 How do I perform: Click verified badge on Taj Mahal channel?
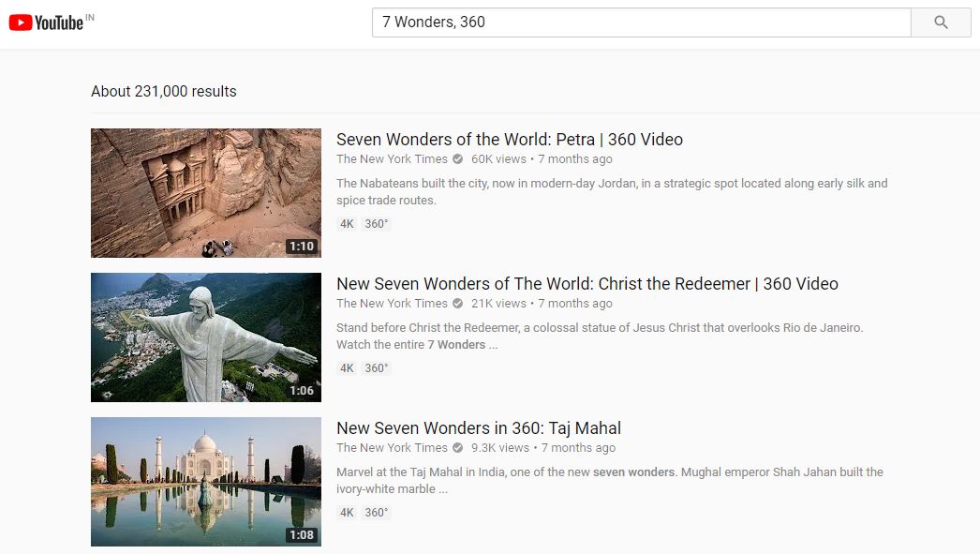coord(457,448)
